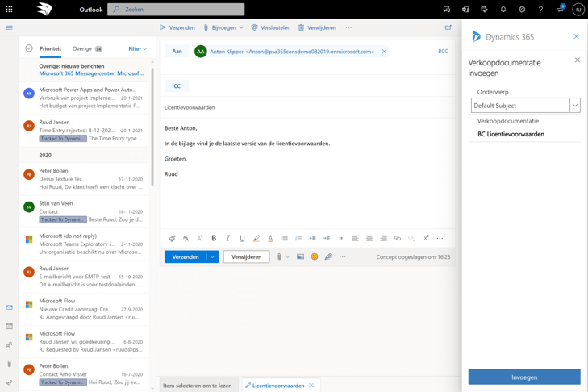588x392 pixels.
Task: Toggle the hamburger navigation pane menu
Action: click(x=10, y=27)
